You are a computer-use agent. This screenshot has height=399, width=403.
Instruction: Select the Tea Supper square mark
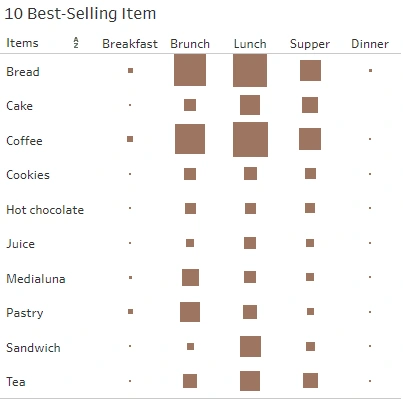click(x=310, y=381)
